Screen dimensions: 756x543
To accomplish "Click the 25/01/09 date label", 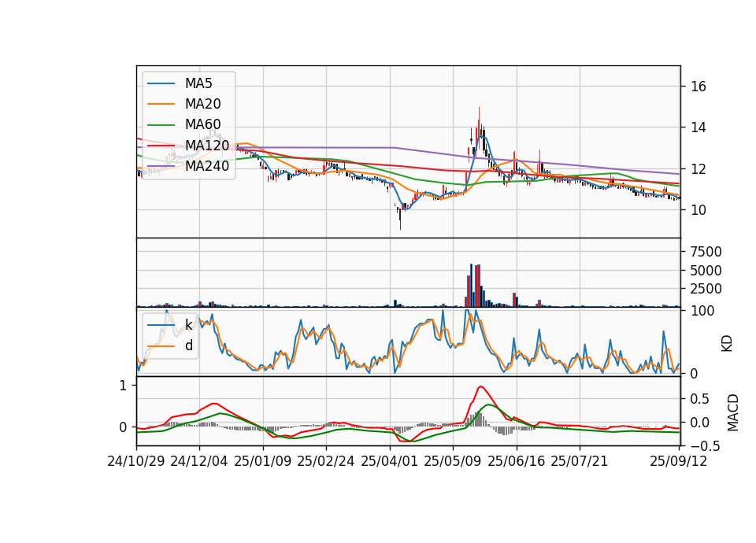I will (263, 461).
